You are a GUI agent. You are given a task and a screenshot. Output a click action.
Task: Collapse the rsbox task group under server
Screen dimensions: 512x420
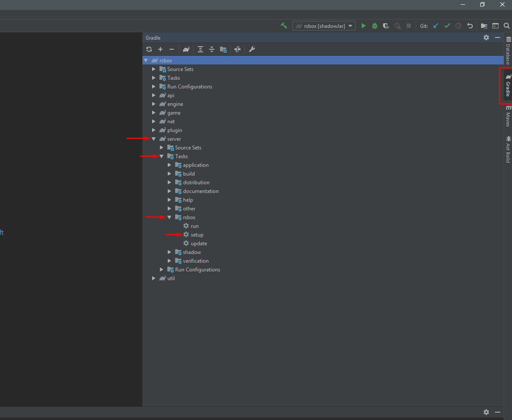click(170, 217)
